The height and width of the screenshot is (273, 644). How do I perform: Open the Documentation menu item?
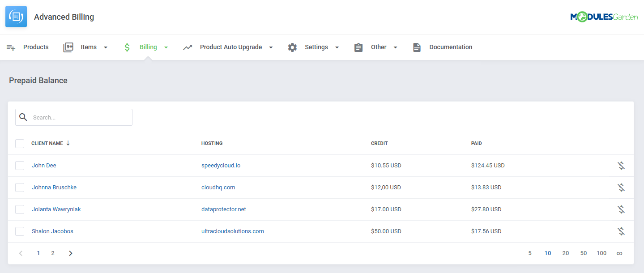(450, 47)
